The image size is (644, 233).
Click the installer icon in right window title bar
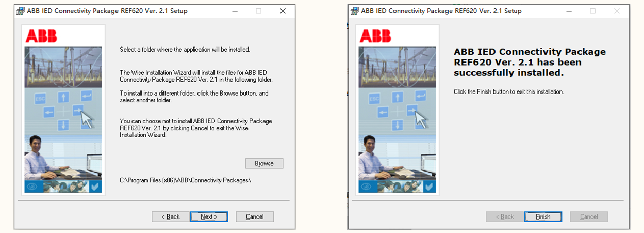pos(355,11)
